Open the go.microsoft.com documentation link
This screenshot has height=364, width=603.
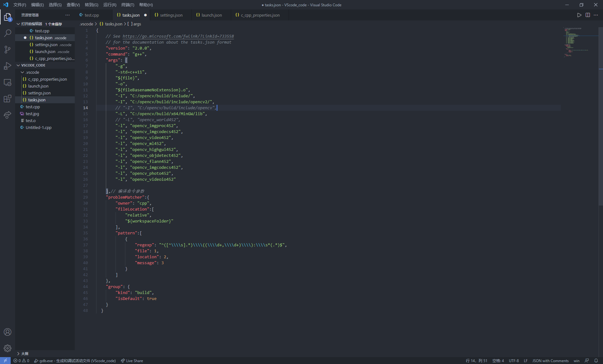click(x=178, y=36)
